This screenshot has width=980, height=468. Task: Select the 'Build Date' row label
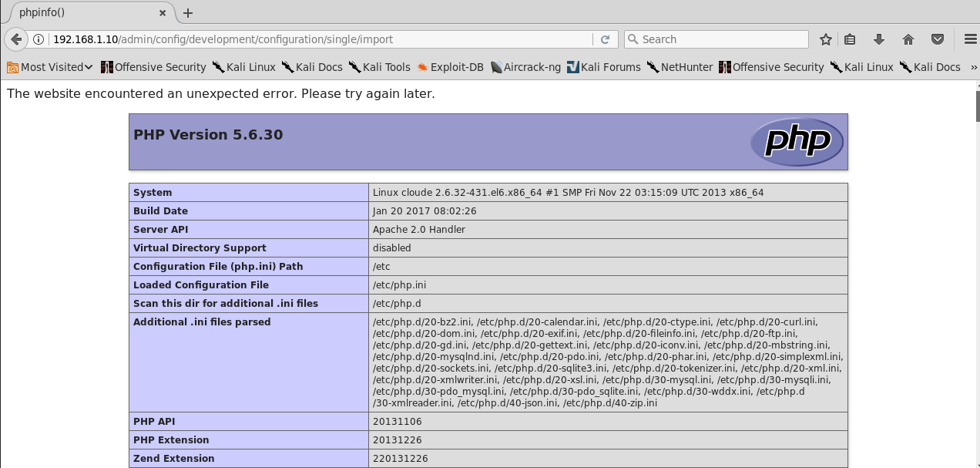point(160,211)
